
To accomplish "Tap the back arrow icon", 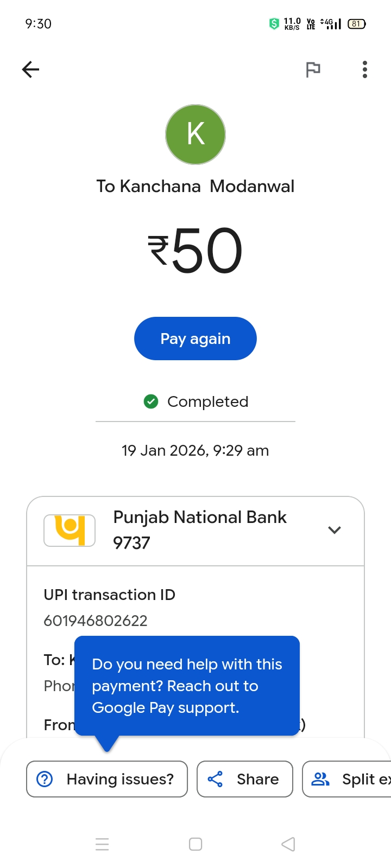I will point(31,69).
